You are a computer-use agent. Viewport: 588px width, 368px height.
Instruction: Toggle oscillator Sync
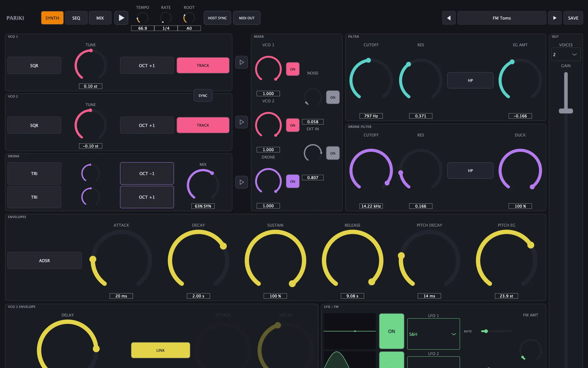click(203, 96)
